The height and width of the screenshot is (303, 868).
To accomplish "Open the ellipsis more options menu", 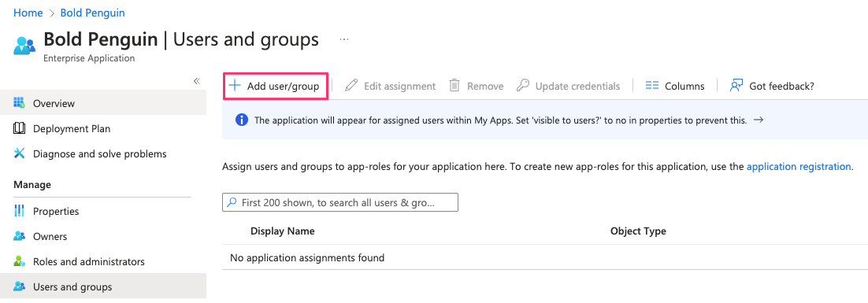I will coord(344,39).
